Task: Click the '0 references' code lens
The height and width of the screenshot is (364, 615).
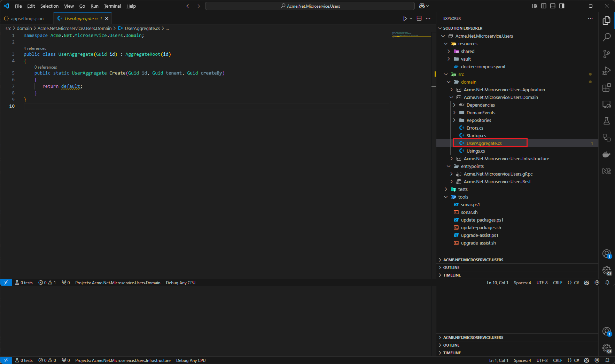Action: click(x=46, y=67)
